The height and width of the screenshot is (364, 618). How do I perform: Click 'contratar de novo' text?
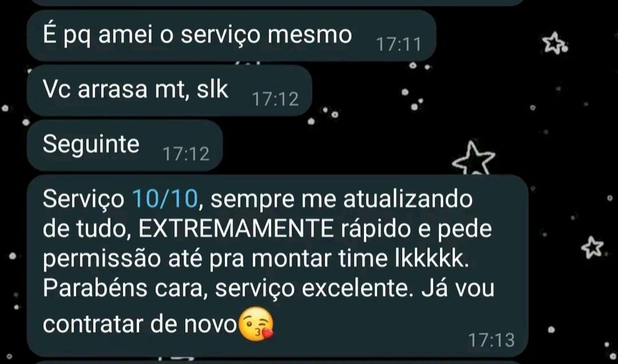pos(140,324)
